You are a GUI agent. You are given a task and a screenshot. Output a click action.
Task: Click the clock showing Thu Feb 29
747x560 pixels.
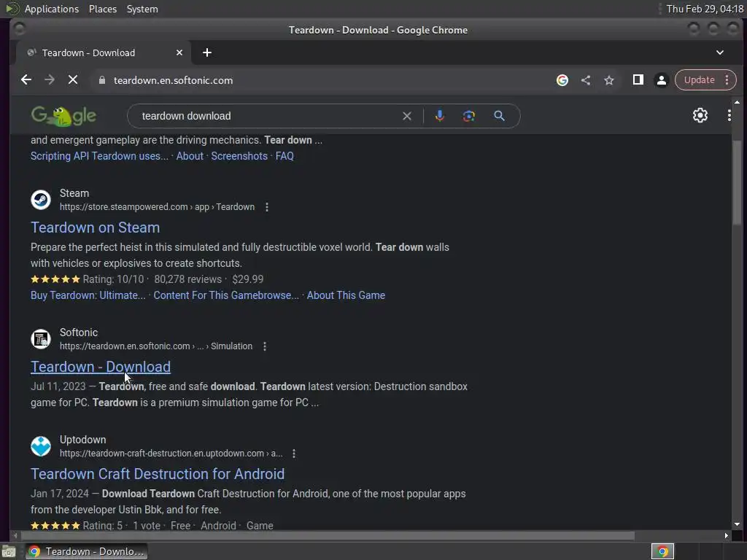click(705, 9)
